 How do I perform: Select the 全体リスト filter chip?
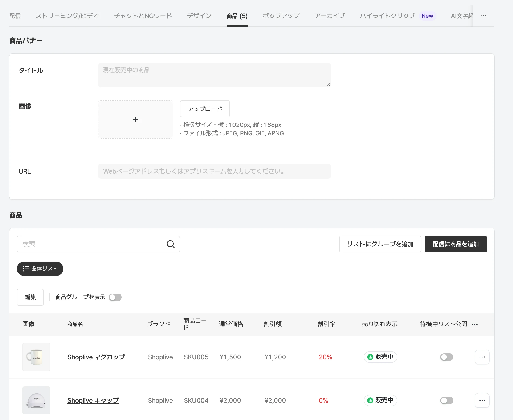point(40,269)
